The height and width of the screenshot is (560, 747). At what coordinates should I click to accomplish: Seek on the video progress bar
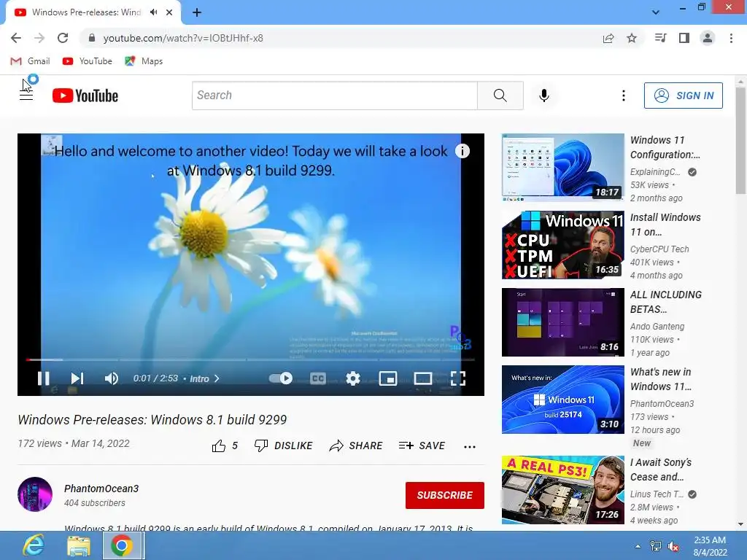coord(251,359)
